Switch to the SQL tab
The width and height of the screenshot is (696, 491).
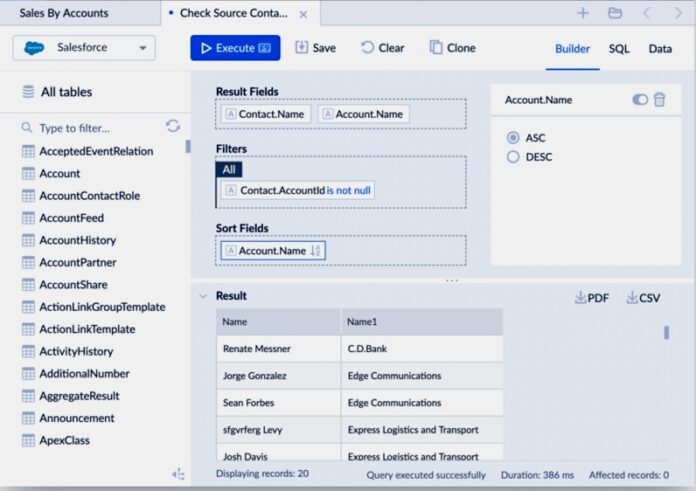pyautogui.click(x=619, y=48)
